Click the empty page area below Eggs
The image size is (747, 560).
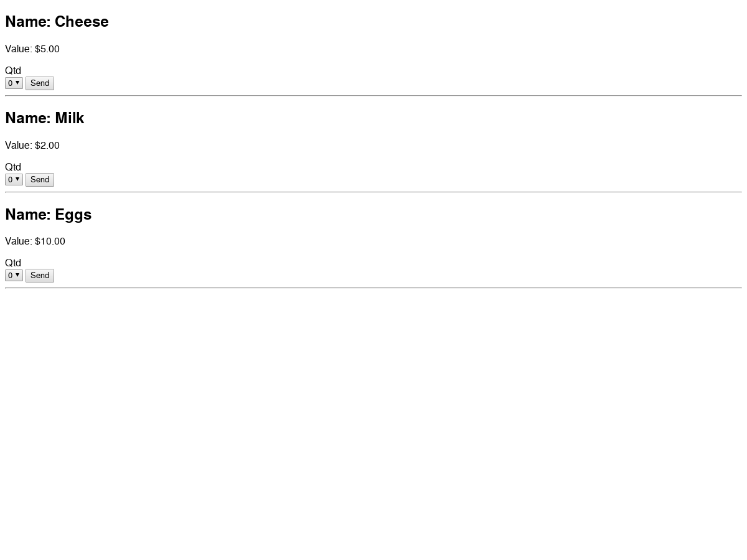374,423
